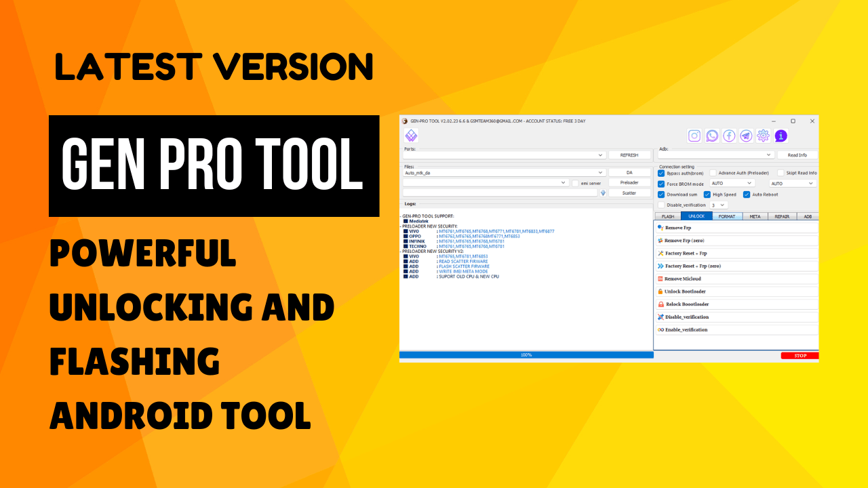Switch to the FLASH tab
Image resolution: width=868 pixels, height=488 pixels.
668,216
